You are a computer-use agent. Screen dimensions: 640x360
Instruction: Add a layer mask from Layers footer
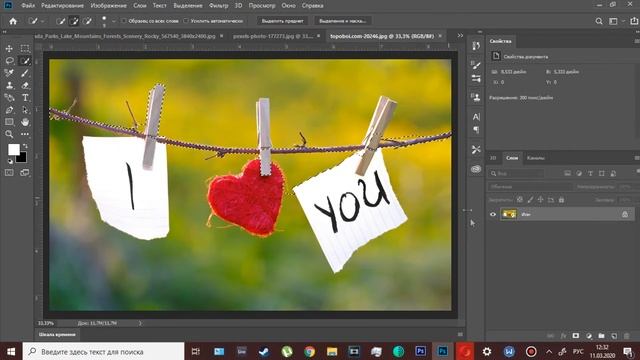pyautogui.click(x=576, y=336)
